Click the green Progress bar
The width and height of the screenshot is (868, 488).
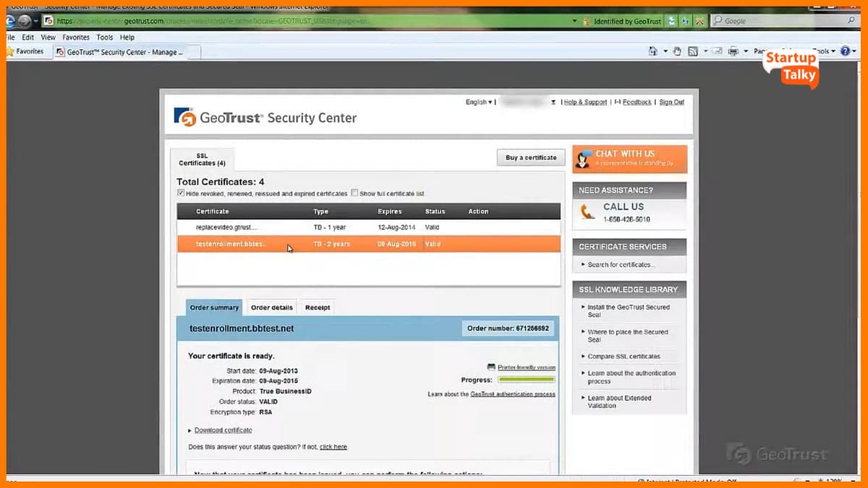527,378
